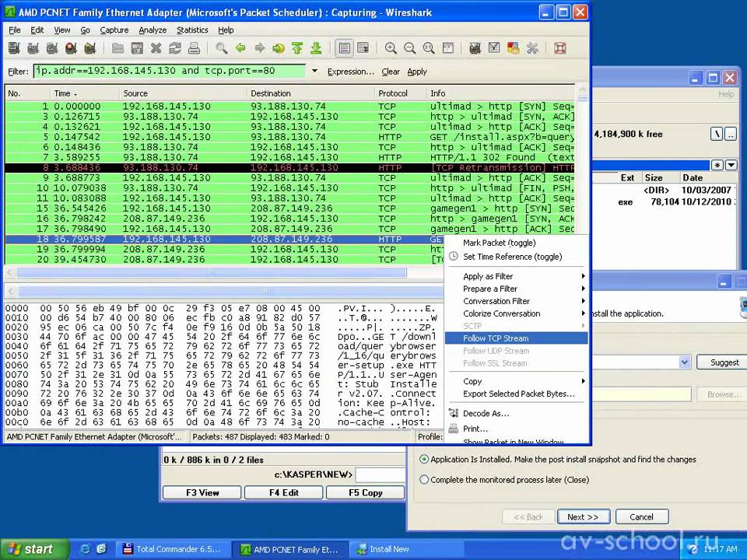Clear the display filter
This screenshot has height=560, width=747.
point(391,72)
